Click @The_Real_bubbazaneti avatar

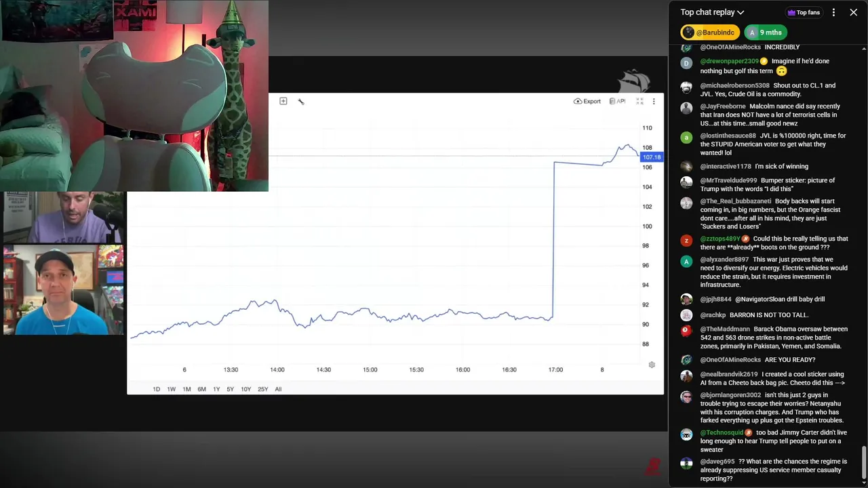pos(686,203)
